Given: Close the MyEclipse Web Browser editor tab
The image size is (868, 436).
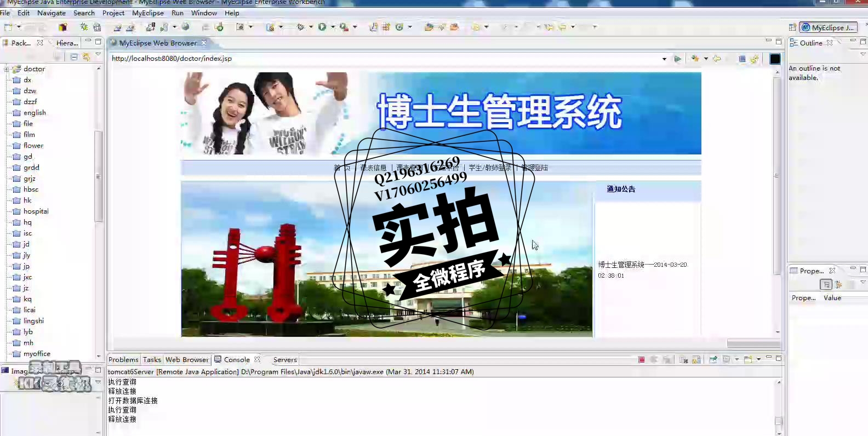Looking at the screenshot, I should click(204, 43).
